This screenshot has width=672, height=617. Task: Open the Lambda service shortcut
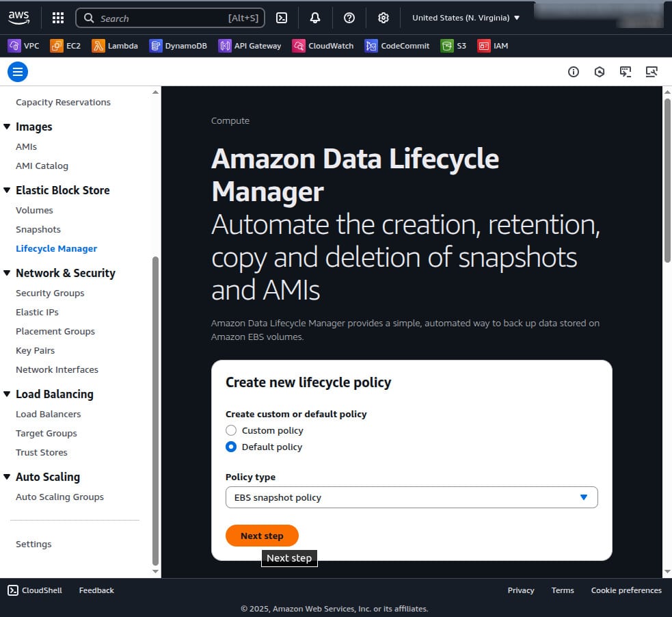tap(113, 46)
